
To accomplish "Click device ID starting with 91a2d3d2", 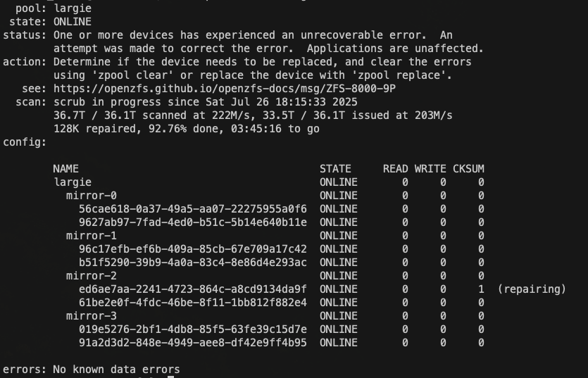I will [x=192, y=343].
